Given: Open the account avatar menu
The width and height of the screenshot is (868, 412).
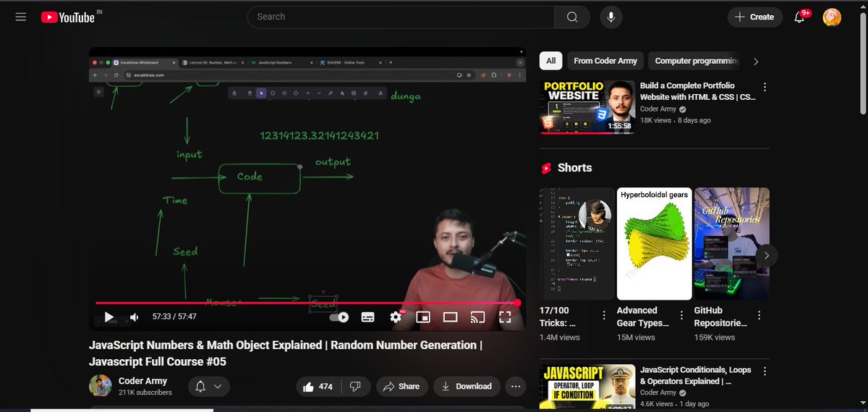Looking at the screenshot, I should click(833, 17).
